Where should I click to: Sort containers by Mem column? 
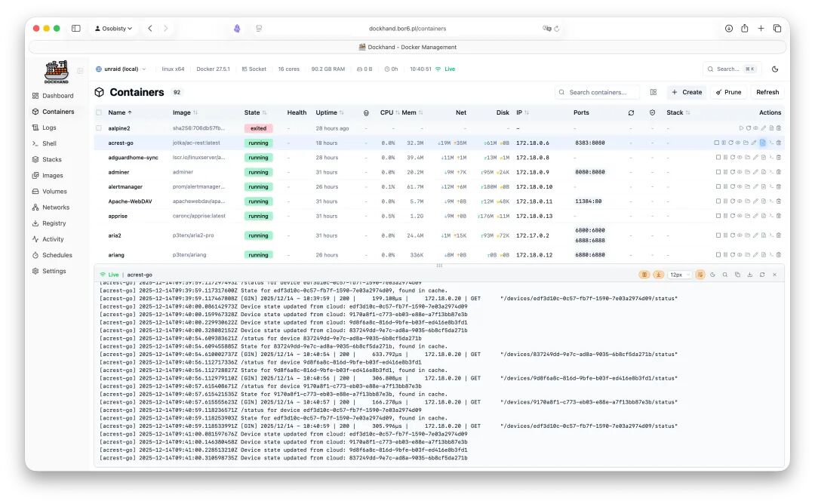(x=412, y=112)
